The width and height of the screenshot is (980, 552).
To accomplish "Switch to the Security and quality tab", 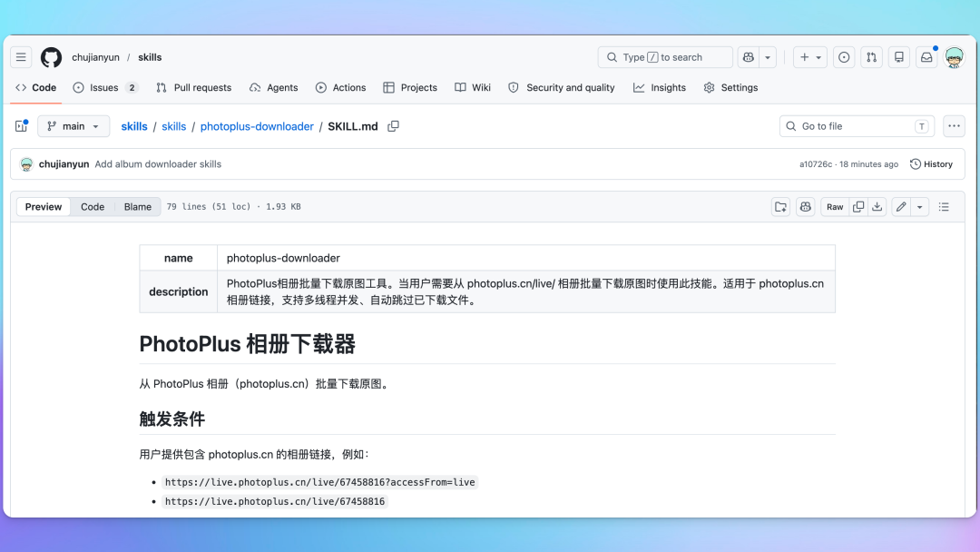I will click(x=562, y=87).
